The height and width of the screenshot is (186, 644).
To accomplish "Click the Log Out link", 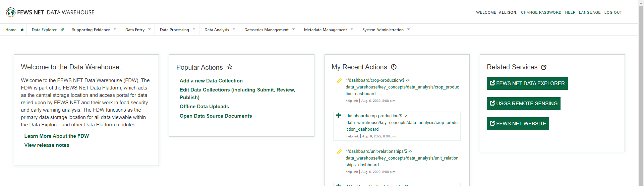I will click(613, 12).
